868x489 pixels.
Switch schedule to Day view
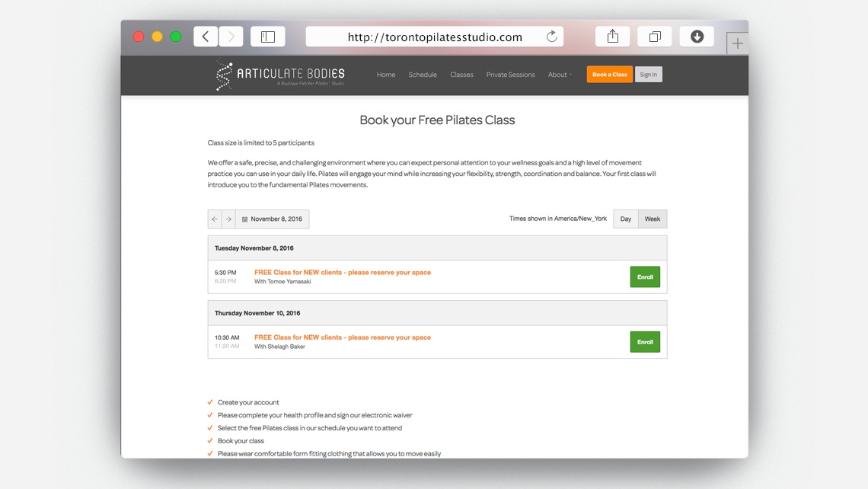[x=626, y=219]
